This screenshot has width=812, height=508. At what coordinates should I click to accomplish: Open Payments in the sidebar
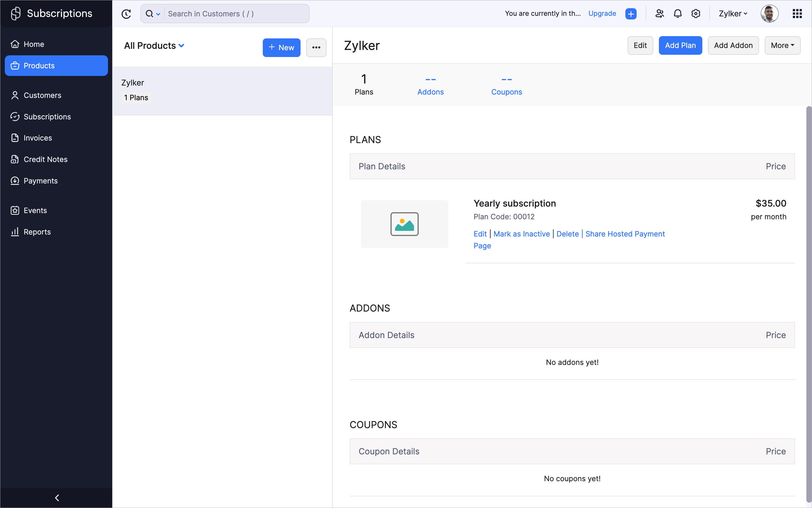tap(56, 181)
